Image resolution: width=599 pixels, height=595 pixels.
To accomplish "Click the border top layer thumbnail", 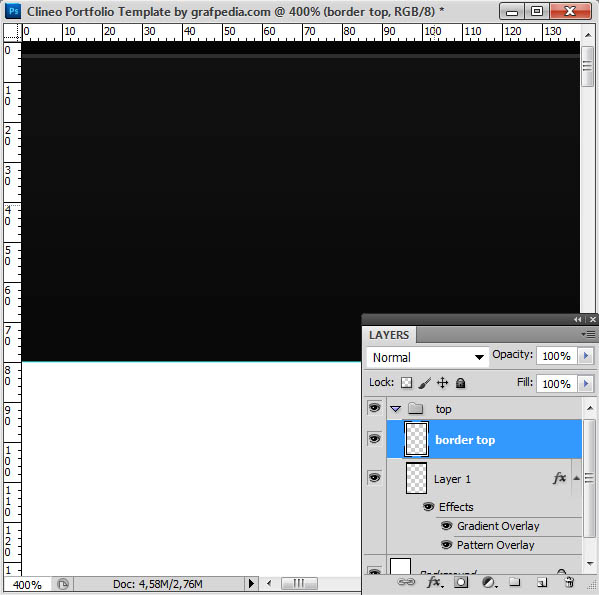I will [x=416, y=439].
